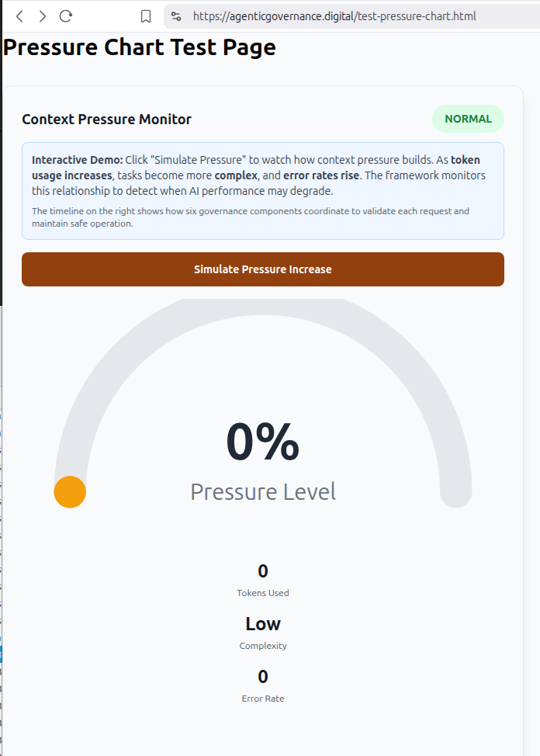Click the Tokens Used label
Screen dimensions: 540x756
click(263, 593)
